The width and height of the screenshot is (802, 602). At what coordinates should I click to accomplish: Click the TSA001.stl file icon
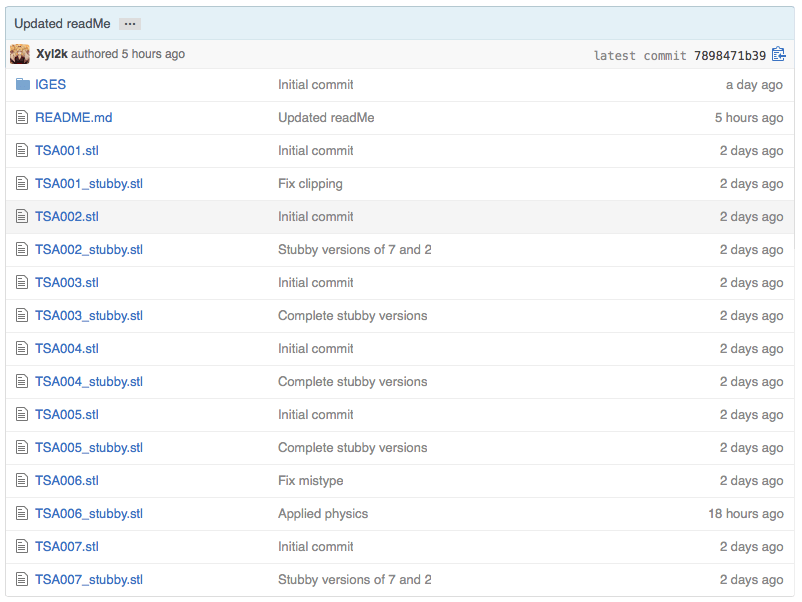click(x=22, y=151)
